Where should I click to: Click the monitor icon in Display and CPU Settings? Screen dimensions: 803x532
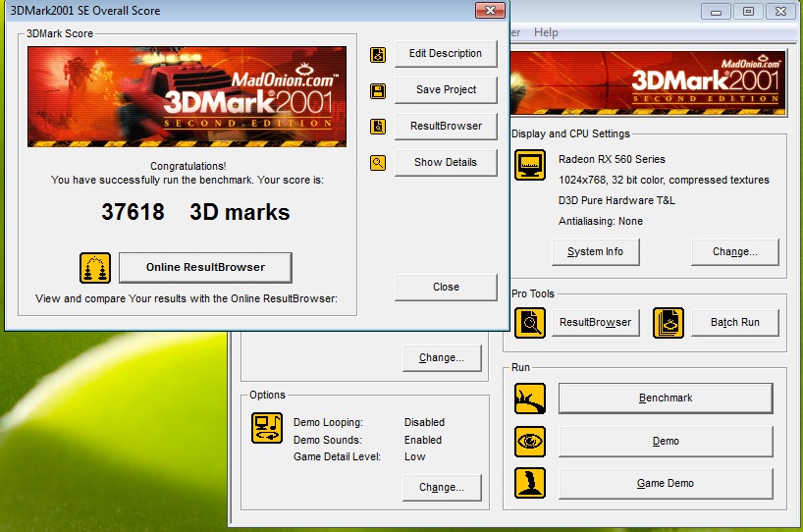click(530, 165)
